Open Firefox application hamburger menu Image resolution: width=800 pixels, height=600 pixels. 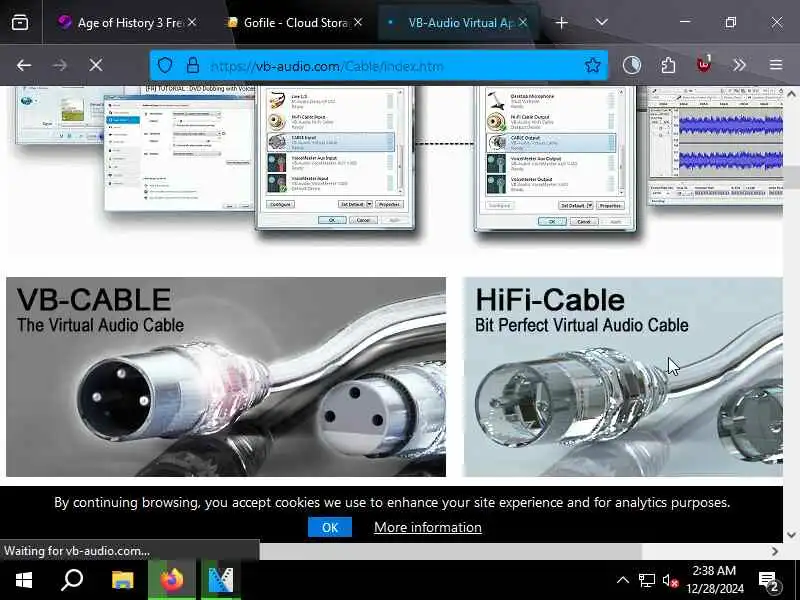click(x=776, y=65)
